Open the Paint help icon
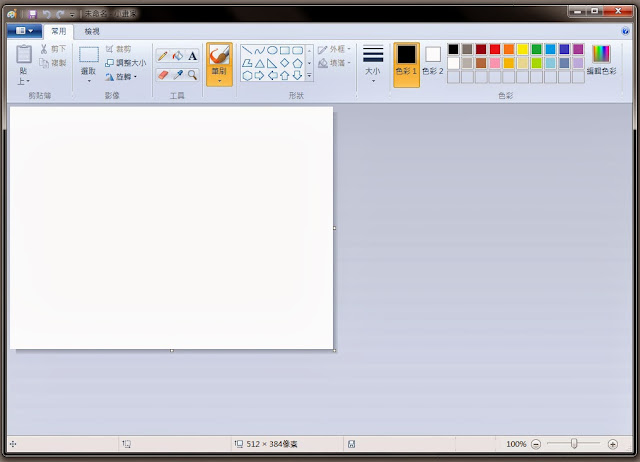The width and height of the screenshot is (640, 462). (x=625, y=31)
